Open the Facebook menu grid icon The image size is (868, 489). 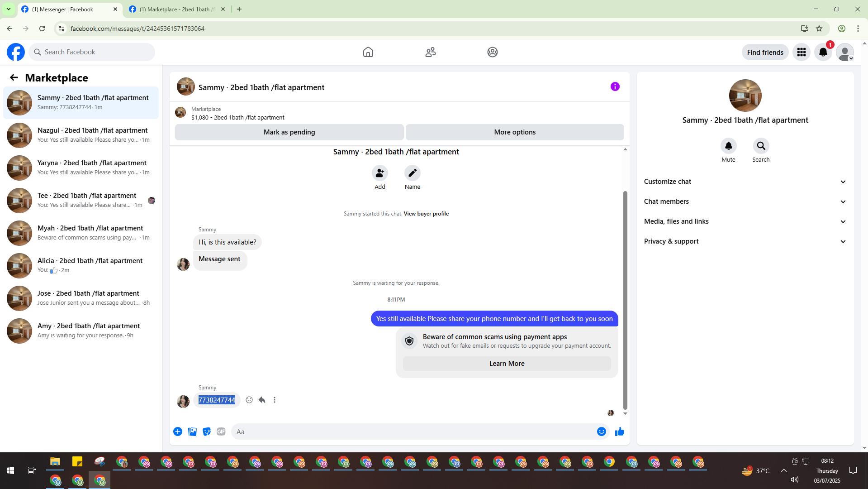802,52
